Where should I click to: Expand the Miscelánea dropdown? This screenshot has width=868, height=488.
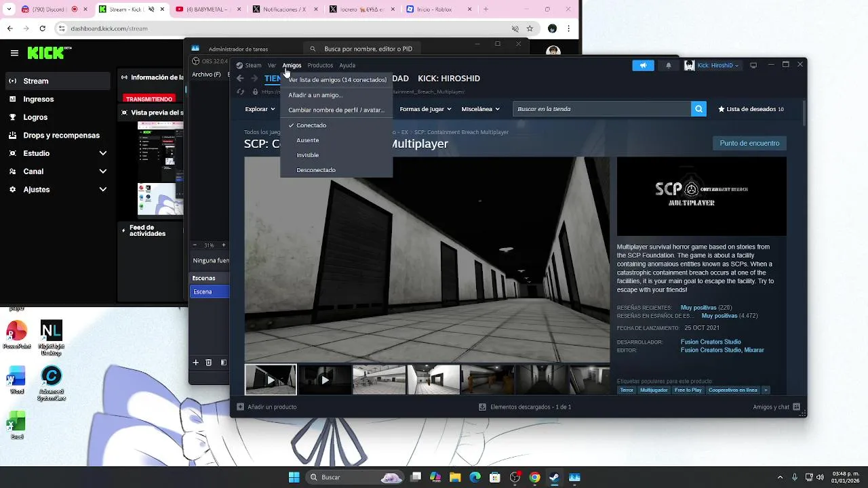tap(480, 109)
